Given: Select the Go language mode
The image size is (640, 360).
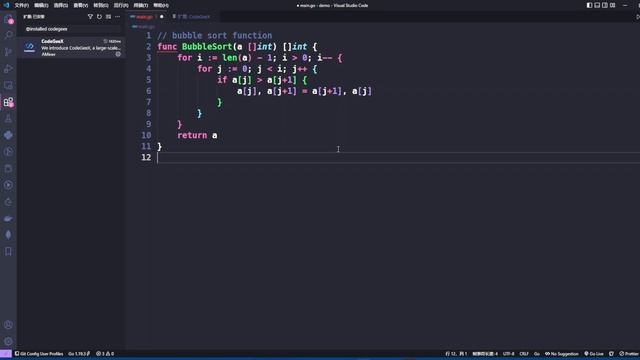Looking at the screenshot, I should (x=537, y=353).
